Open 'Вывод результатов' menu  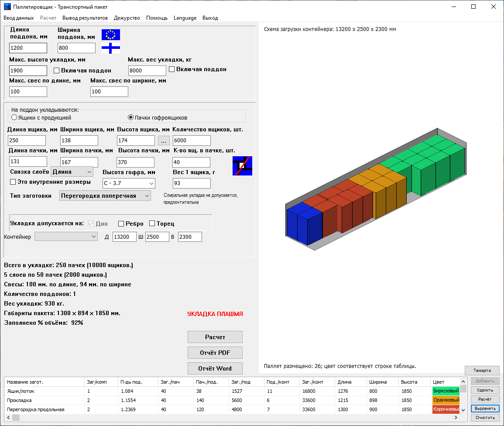[85, 18]
